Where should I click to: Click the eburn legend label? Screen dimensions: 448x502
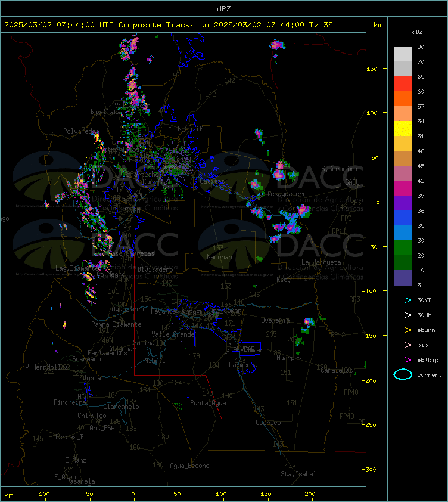coord(426,330)
